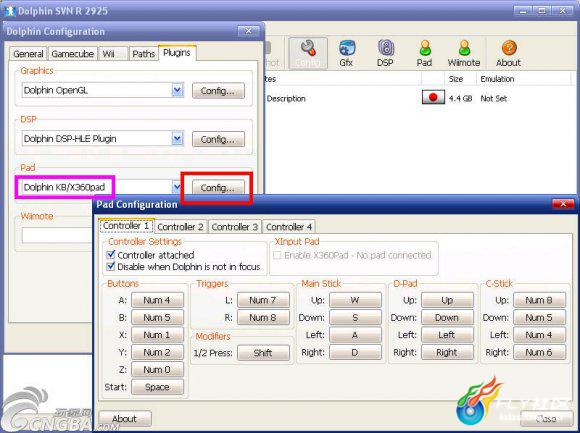Screen dimensions: 580x433
Task: Select the 4.4 GB size cell
Action: click(460, 98)
